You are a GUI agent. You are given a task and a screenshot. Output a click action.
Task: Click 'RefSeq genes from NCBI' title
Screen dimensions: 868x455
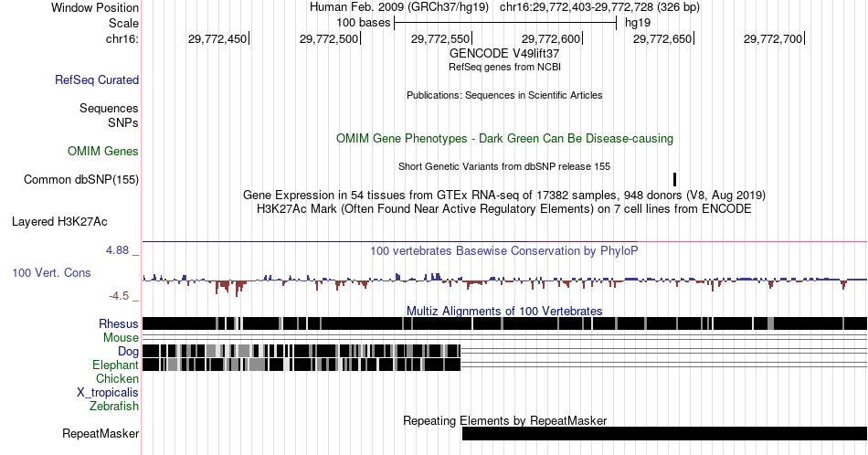coord(504,67)
